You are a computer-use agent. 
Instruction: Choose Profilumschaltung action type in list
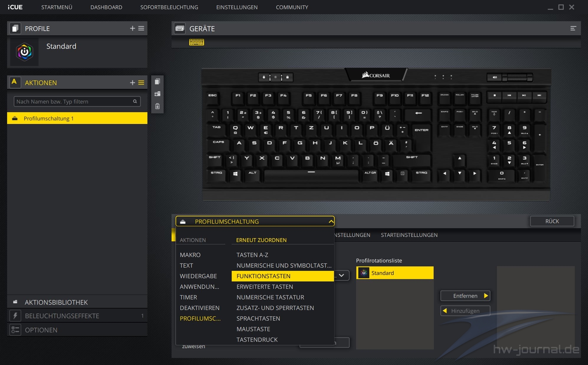coord(200,319)
